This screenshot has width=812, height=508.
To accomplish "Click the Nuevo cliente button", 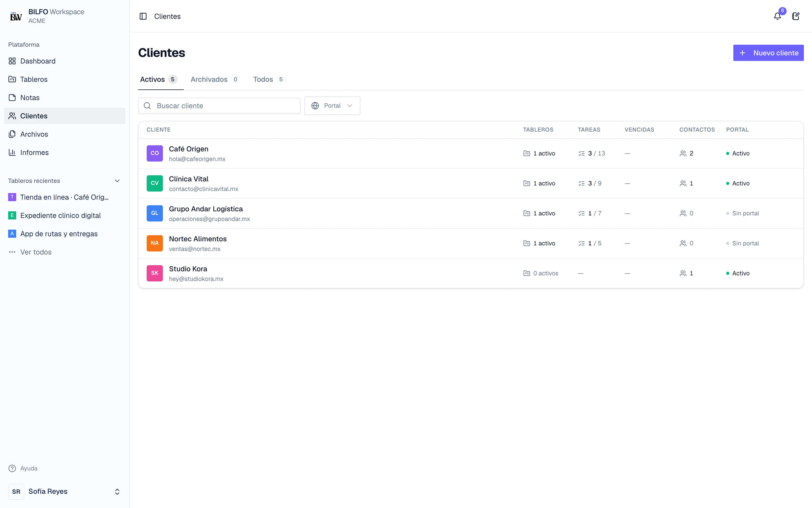I will pos(768,53).
